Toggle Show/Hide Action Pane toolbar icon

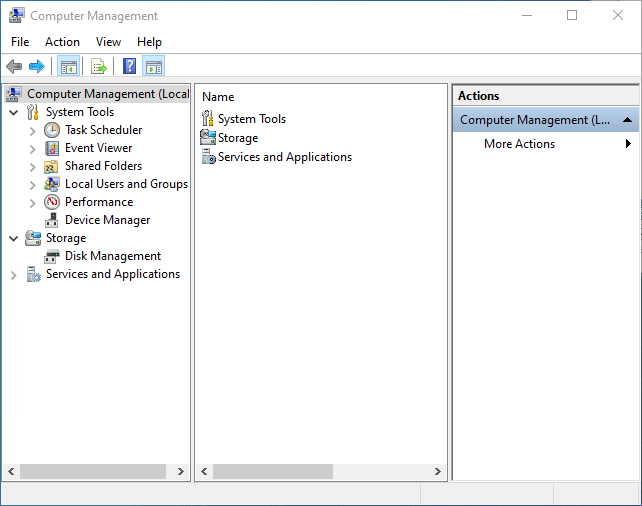154,66
